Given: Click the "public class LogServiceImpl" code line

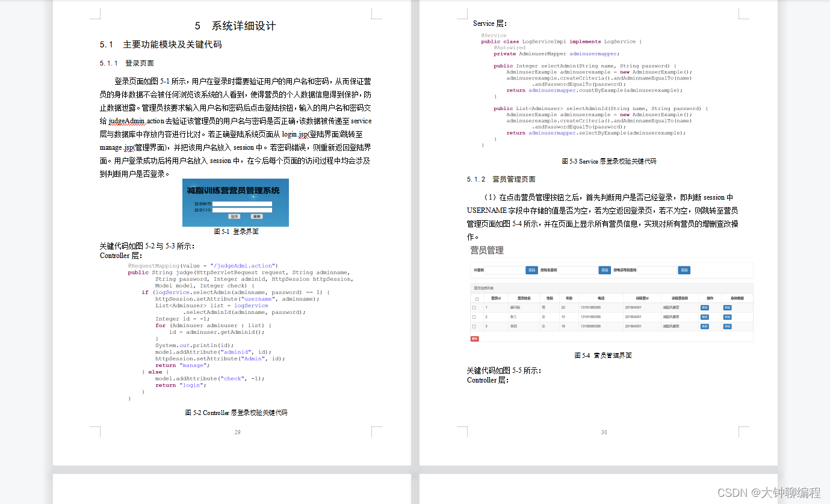Looking at the screenshot, I should pyautogui.click(x=562, y=41).
